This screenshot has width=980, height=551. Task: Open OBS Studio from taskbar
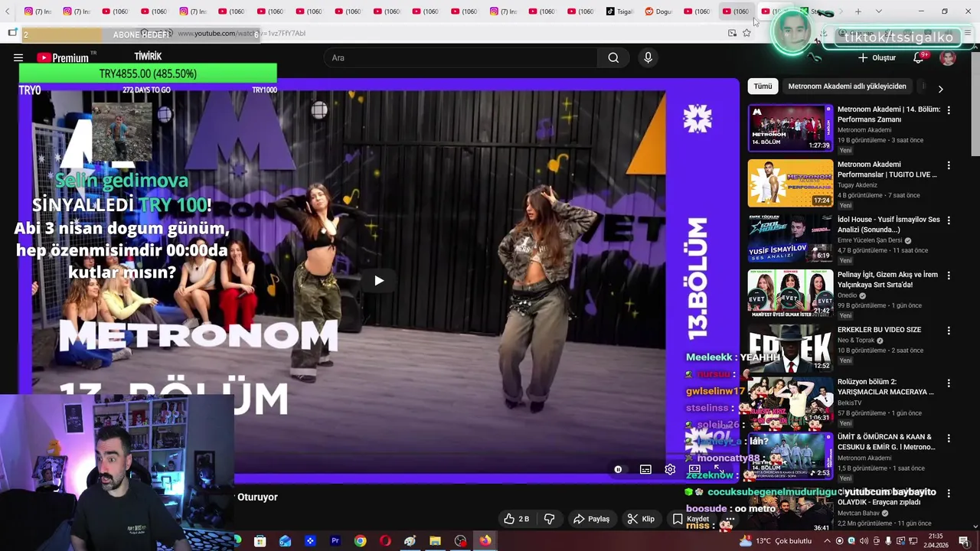[460, 541]
